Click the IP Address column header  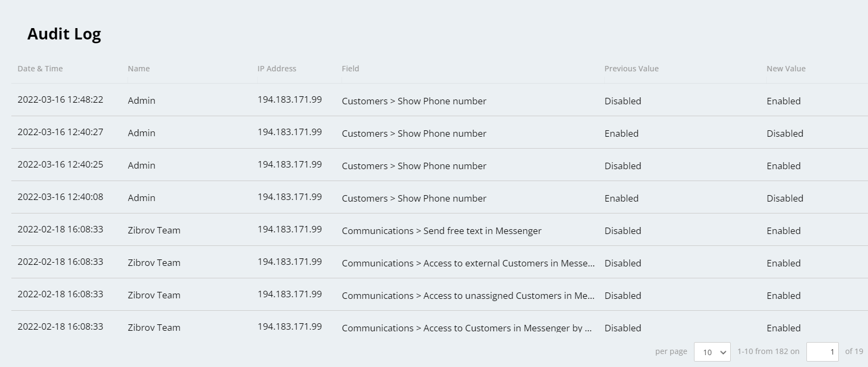click(277, 69)
